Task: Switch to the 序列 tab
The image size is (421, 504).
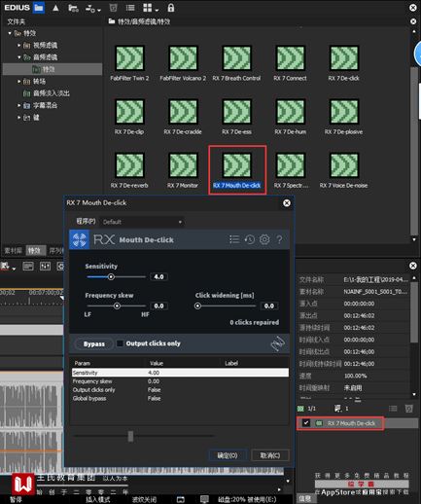Action: (55, 250)
